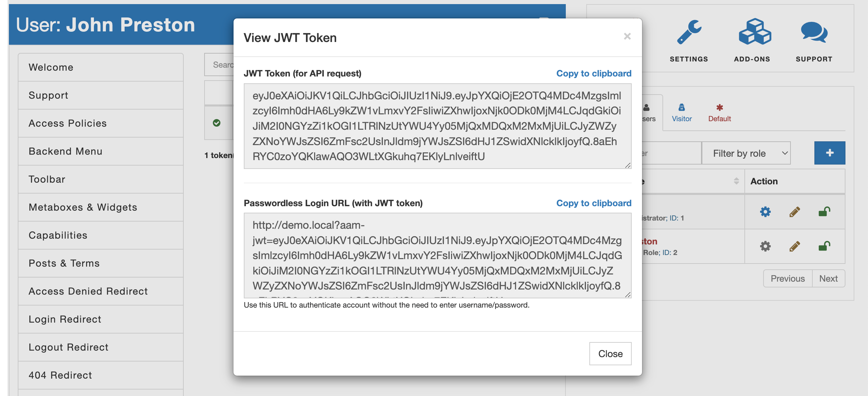Image resolution: width=868 pixels, height=396 pixels.
Task: Switch to the Visitor tab
Action: (682, 113)
